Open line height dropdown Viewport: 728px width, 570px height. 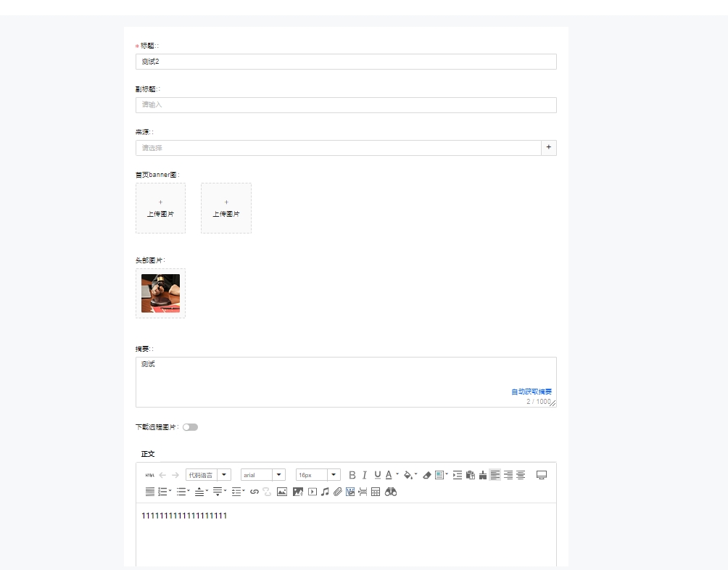click(x=244, y=491)
